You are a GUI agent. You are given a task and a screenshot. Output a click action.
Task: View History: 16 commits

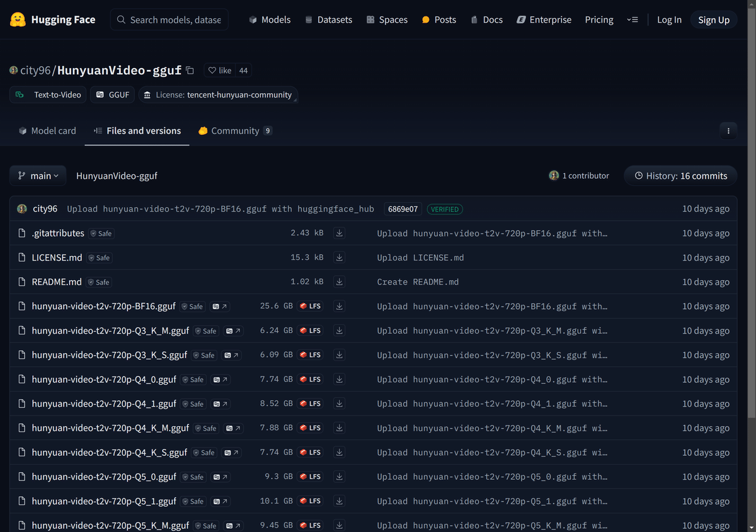tap(680, 176)
